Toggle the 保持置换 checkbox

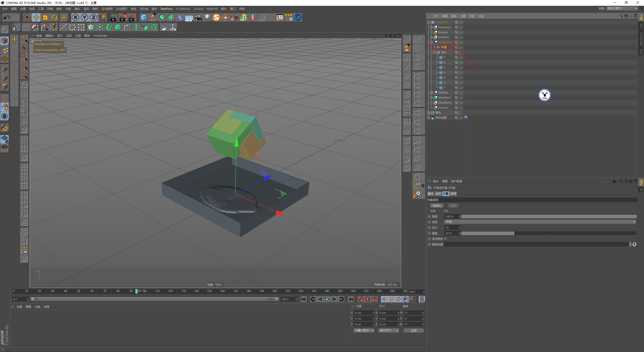click(x=446, y=239)
